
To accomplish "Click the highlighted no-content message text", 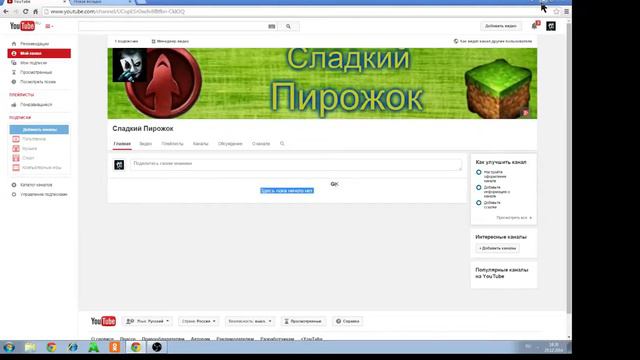I will click(x=287, y=191).
